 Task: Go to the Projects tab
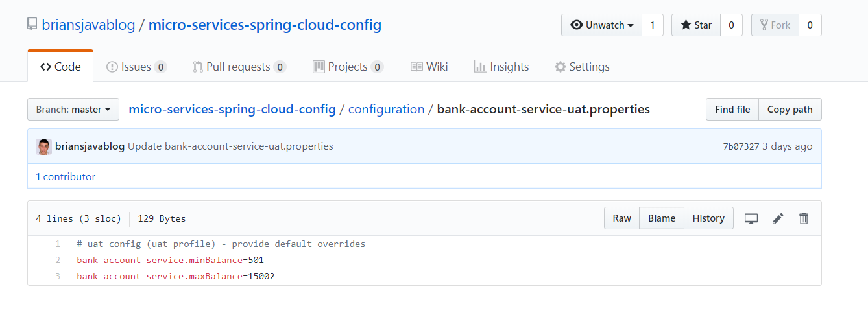pyautogui.click(x=348, y=67)
